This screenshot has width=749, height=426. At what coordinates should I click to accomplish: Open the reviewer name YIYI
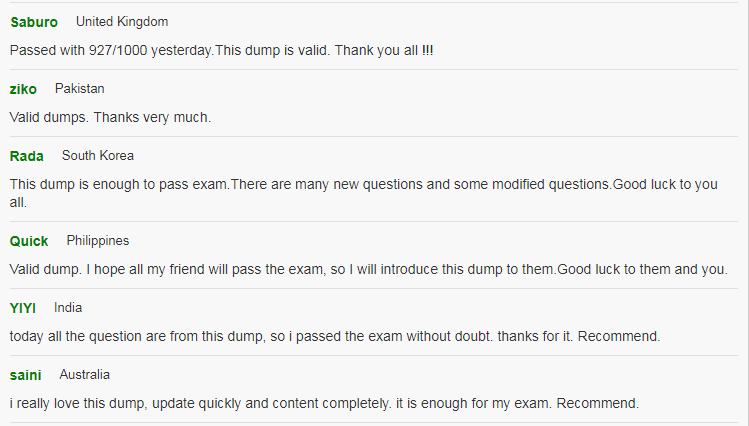pos(22,308)
